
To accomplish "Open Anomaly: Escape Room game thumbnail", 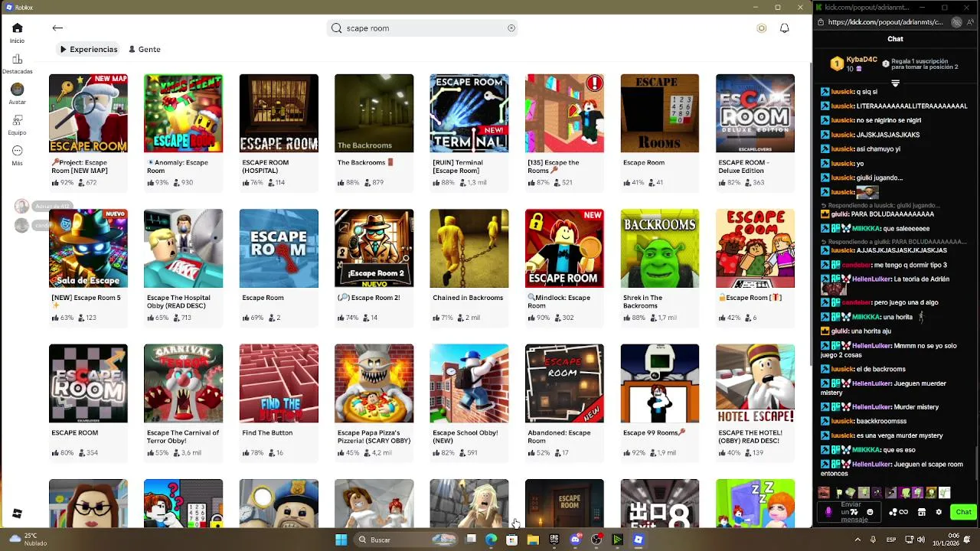I will pos(183,113).
